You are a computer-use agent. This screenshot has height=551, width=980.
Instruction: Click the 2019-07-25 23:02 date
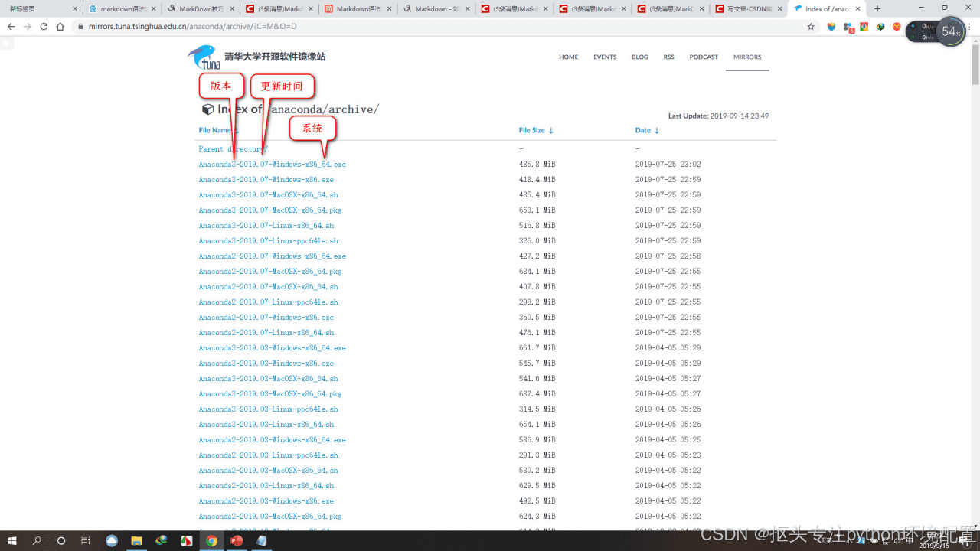pos(668,165)
